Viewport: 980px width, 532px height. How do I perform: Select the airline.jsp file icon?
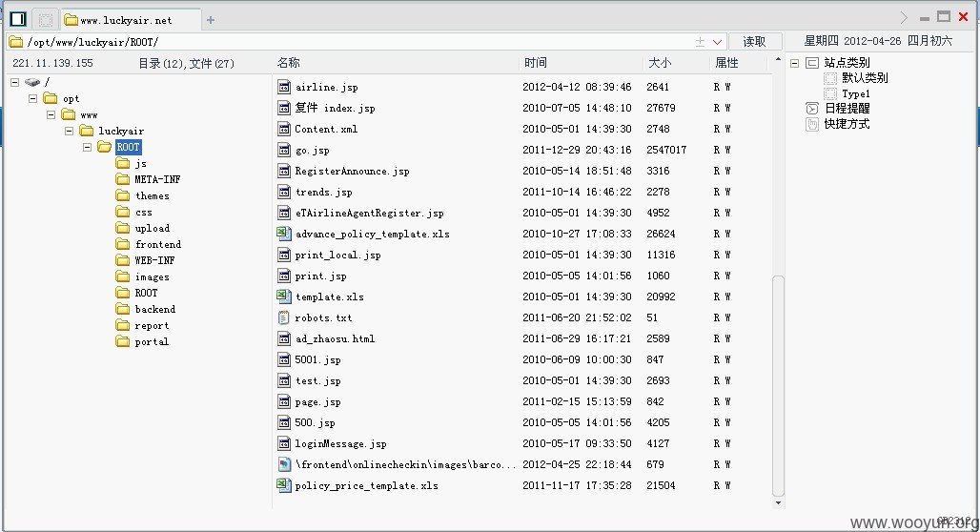(284, 87)
